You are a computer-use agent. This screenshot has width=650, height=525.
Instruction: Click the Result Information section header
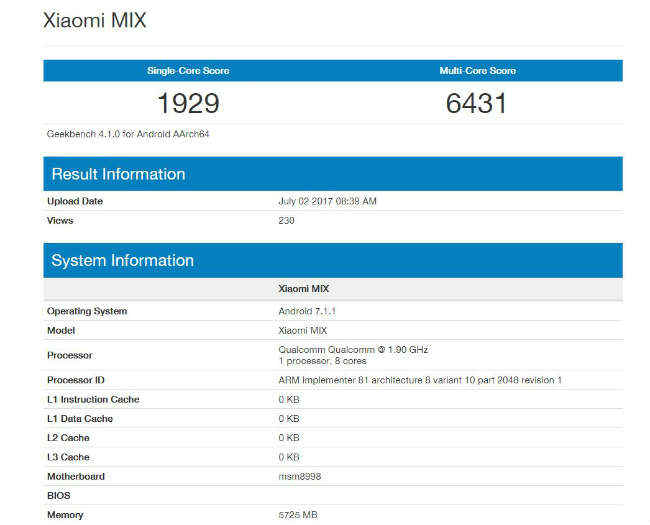333,174
